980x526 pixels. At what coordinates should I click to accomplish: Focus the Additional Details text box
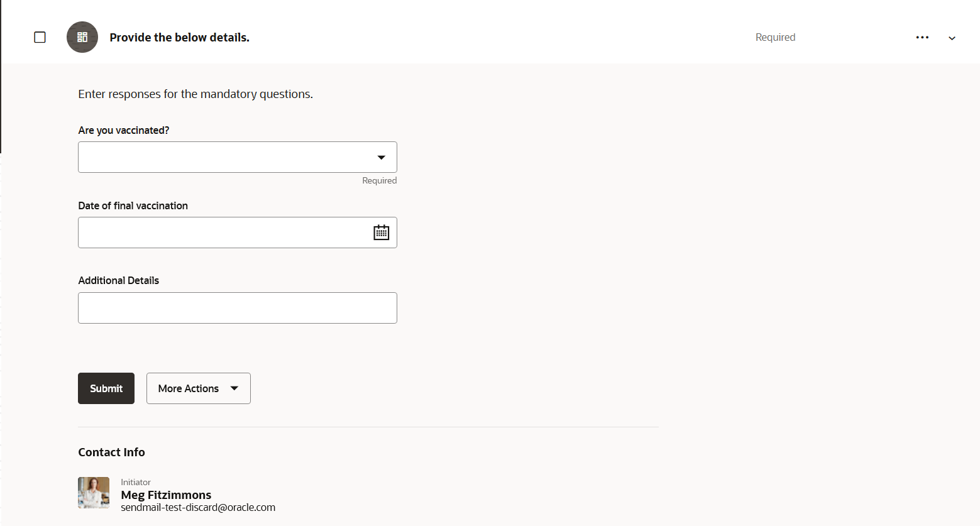pos(237,308)
